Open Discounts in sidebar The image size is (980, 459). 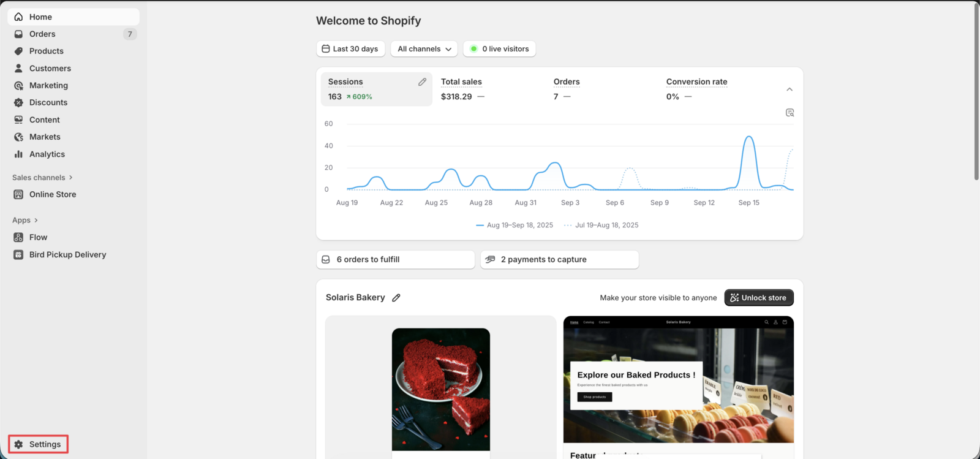pyautogui.click(x=73, y=103)
